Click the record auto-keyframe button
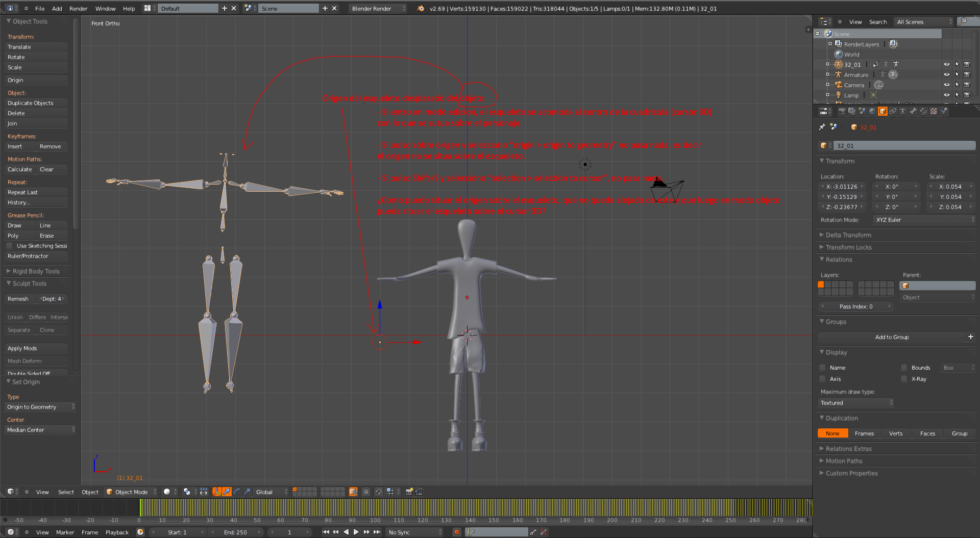This screenshot has width=980, height=538. pyautogui.click(x=456, y=532)
